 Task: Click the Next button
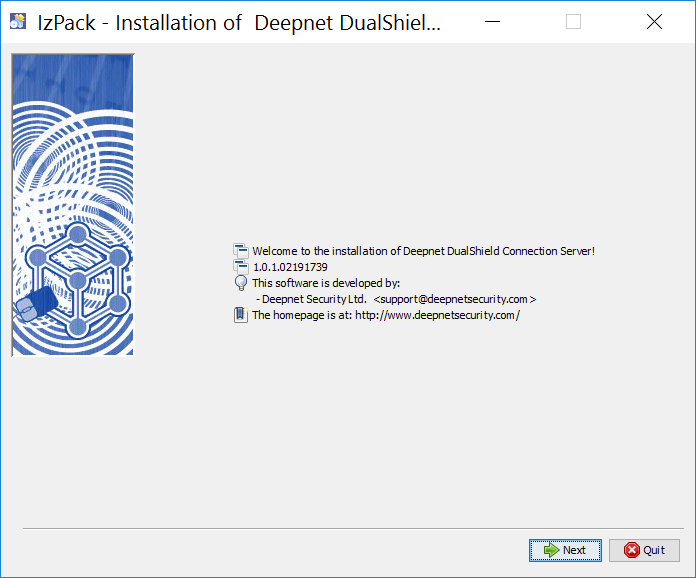point(565,550)
